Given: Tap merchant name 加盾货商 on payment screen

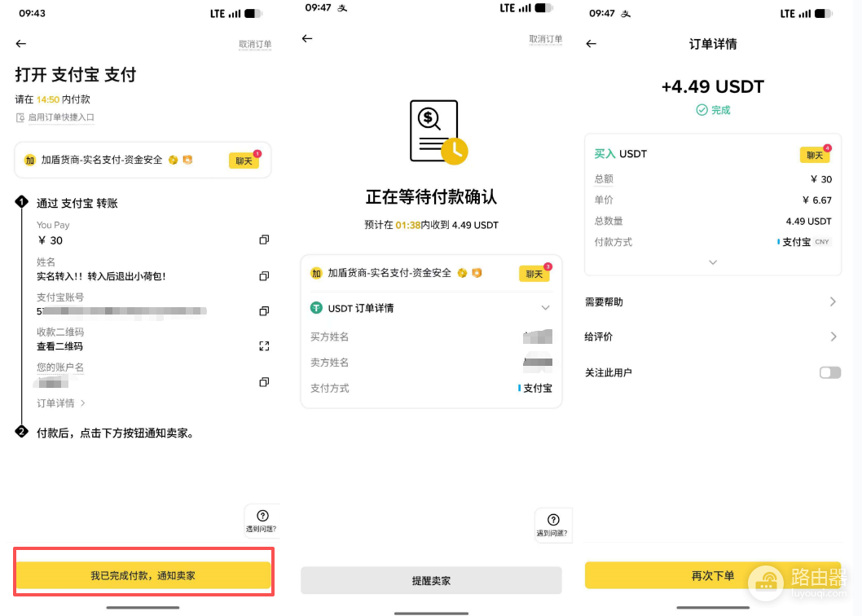Looking at the screenshot, I should [101, 160].
